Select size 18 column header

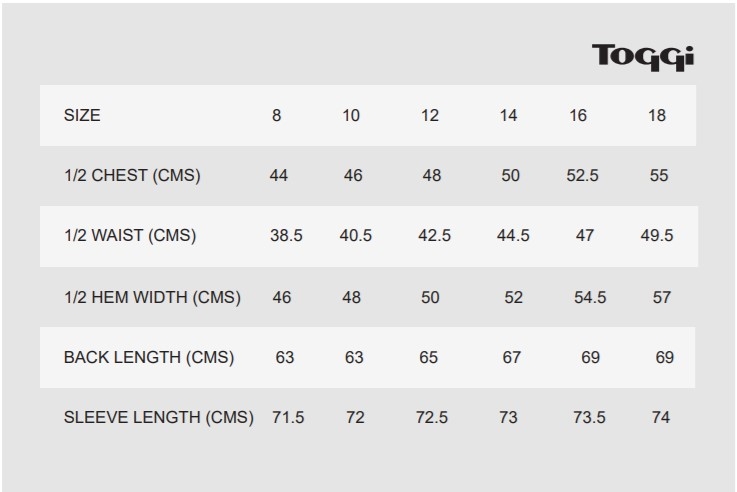click(x=657, y=115)
